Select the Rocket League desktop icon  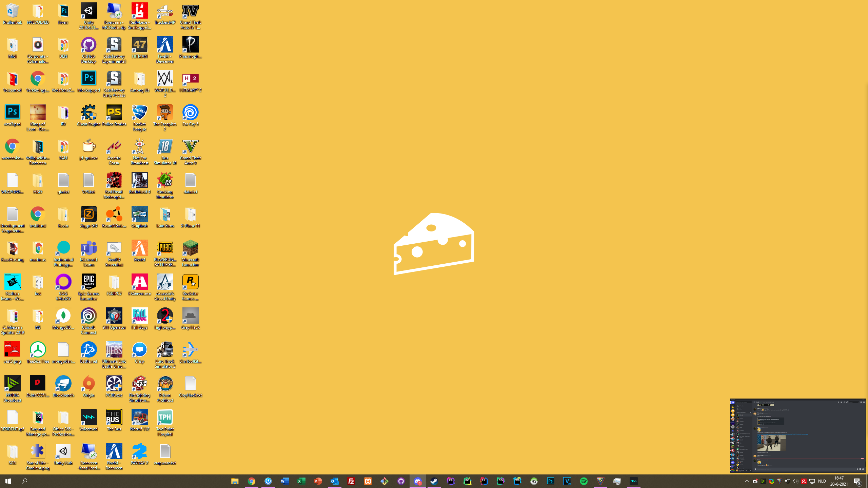coord(139,113)
